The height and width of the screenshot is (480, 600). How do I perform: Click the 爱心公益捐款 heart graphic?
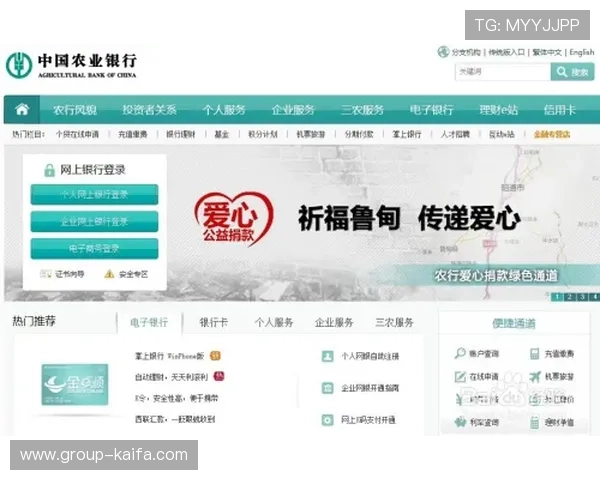point(233,219)
